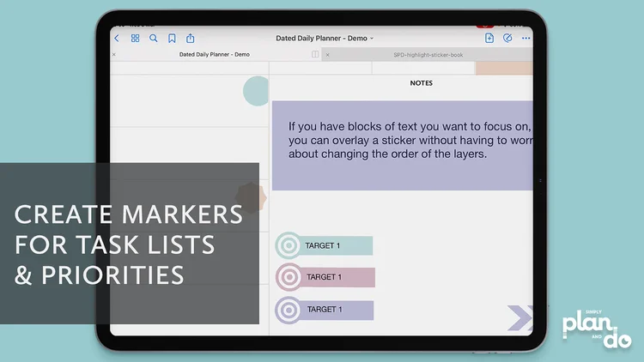Open the more options ellipsis menu
The width and height of the screenshot is (644, 362).
(x=526, y=38)
